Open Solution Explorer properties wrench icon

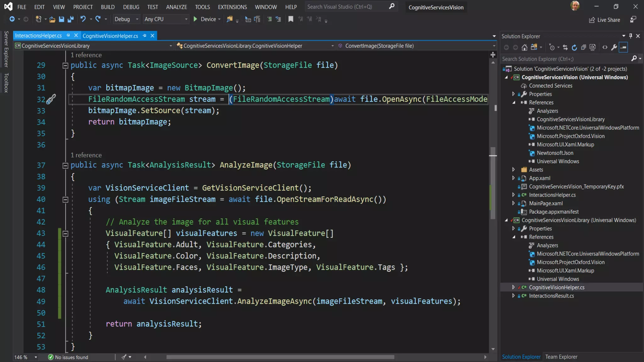(x=614, y=47)
